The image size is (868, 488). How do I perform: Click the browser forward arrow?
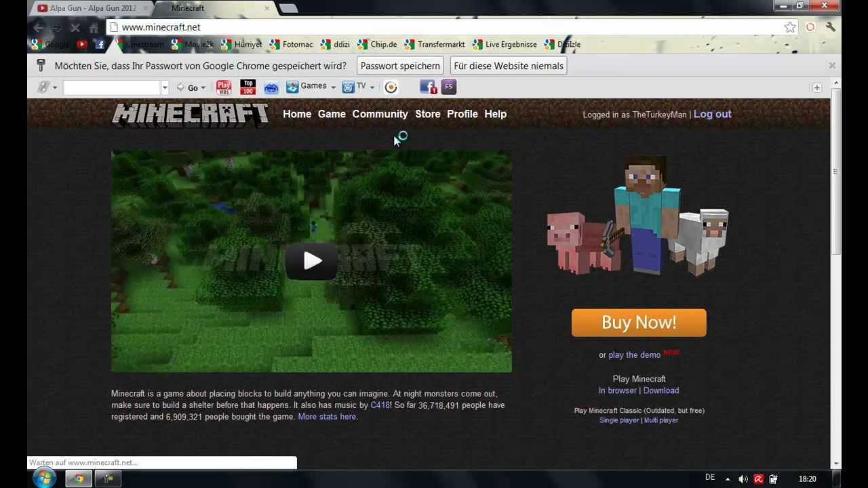point(57,27)
